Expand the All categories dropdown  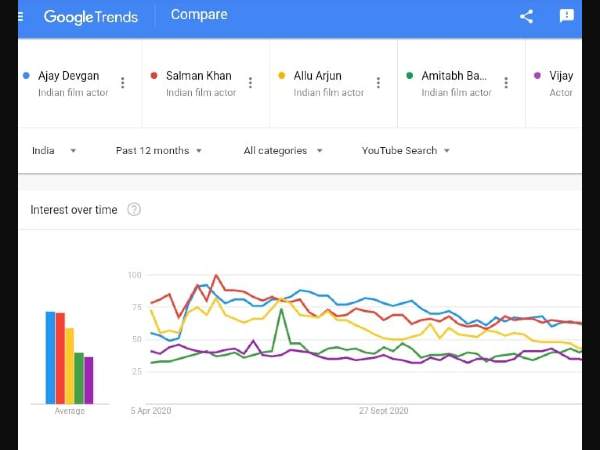[283, 151]
